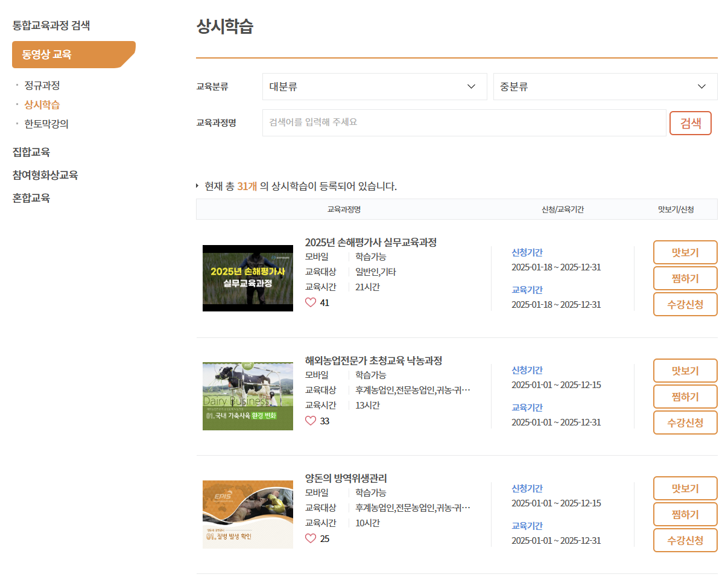This screenshot has width=728, height=577.
Task: Click heart icon for 양돈의 방역위생관리 course
Action: (x=311, y=538)
